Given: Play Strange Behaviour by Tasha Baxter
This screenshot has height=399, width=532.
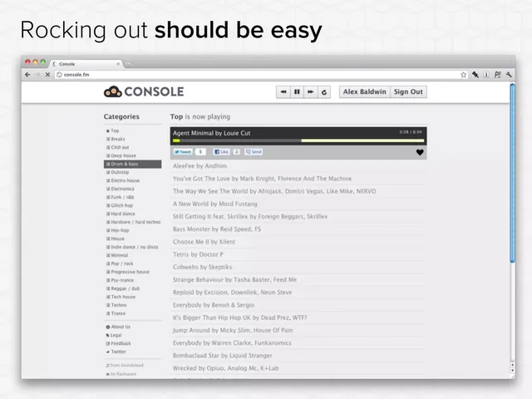Looking at the screenshot, I should tap(298, 279).
